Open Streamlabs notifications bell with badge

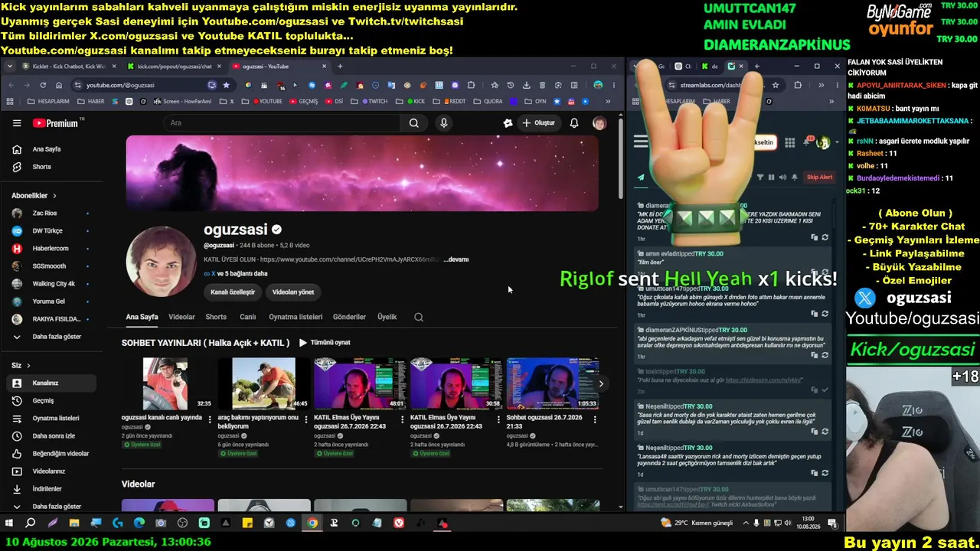click(x=808, y=142)
